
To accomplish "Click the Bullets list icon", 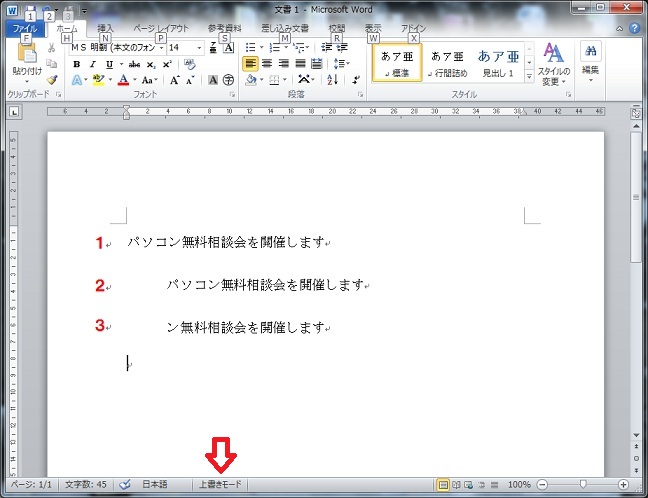I will pyautogui.click(x=250, y=48).
